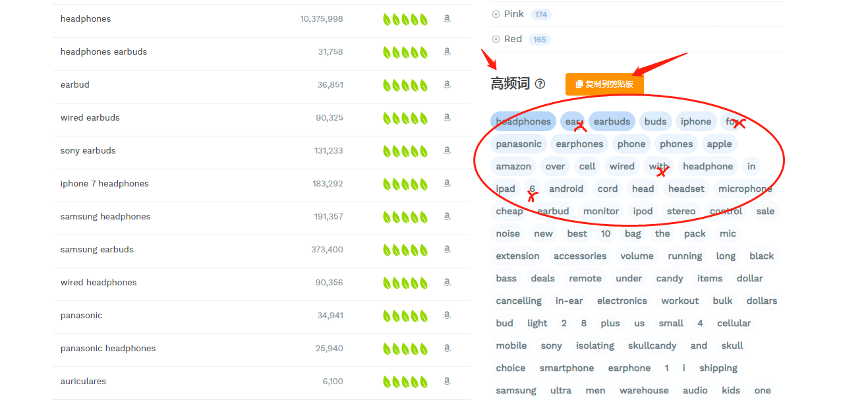Click the samsung headphones keyword text
The image size is (868, 402).
coord(105,217)
